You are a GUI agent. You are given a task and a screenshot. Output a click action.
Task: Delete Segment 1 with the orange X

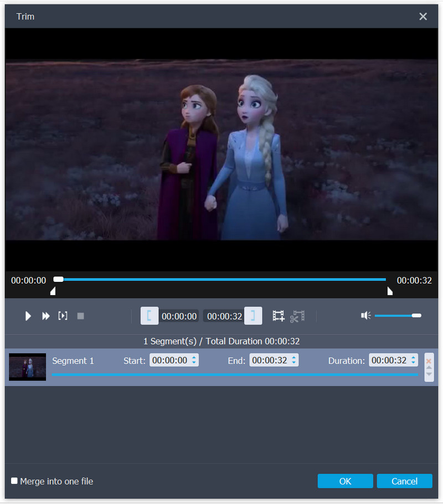point(429,361)
